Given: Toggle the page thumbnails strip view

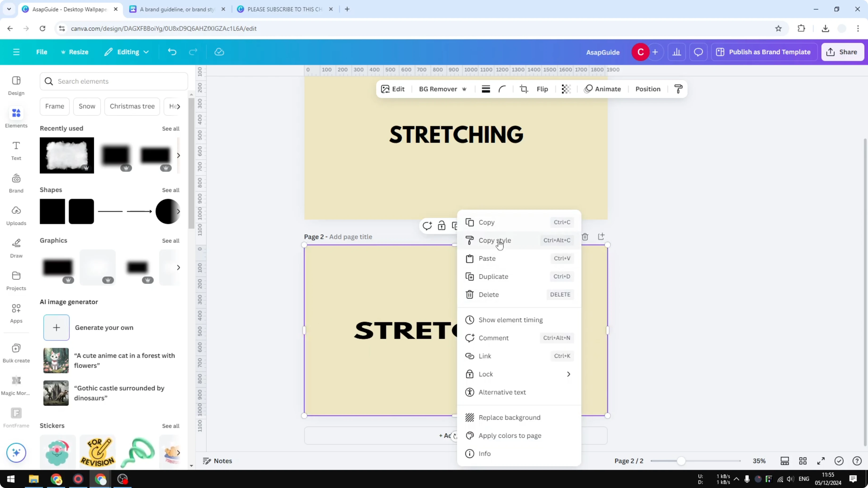Looking at the screenshot, I should [785, 461].
